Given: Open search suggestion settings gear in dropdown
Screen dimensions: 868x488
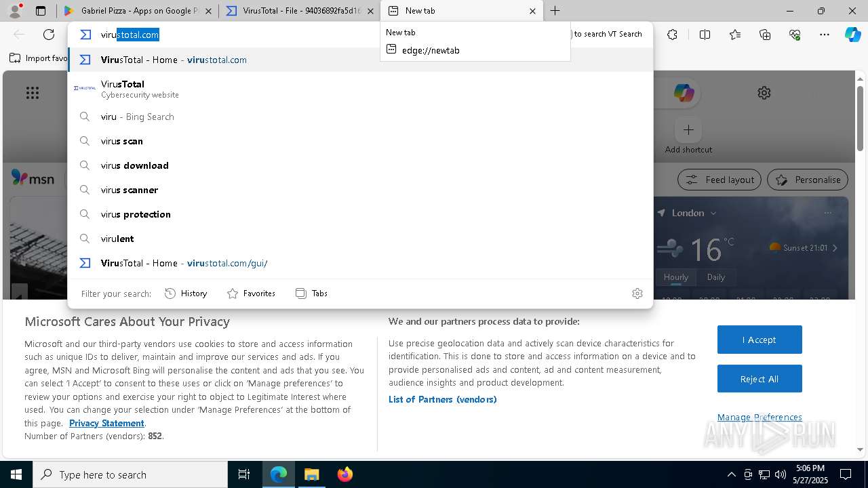Looking at the screenshot, I should 637,293.
